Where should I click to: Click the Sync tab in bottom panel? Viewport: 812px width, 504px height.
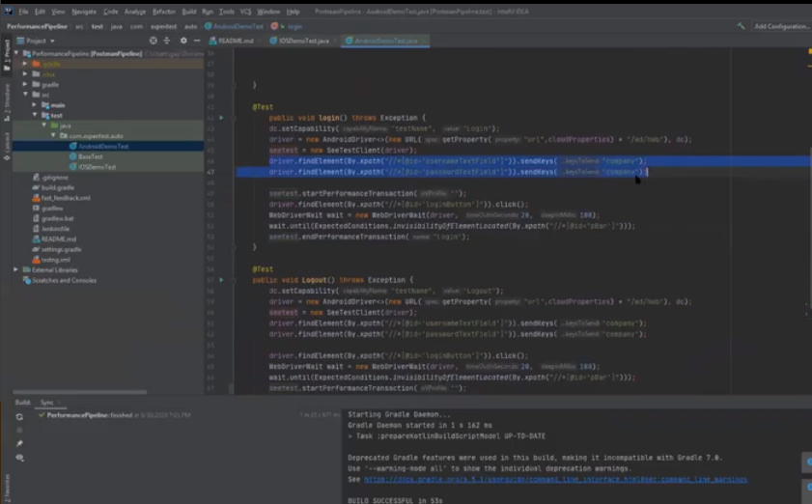click(x=47, y=403)
